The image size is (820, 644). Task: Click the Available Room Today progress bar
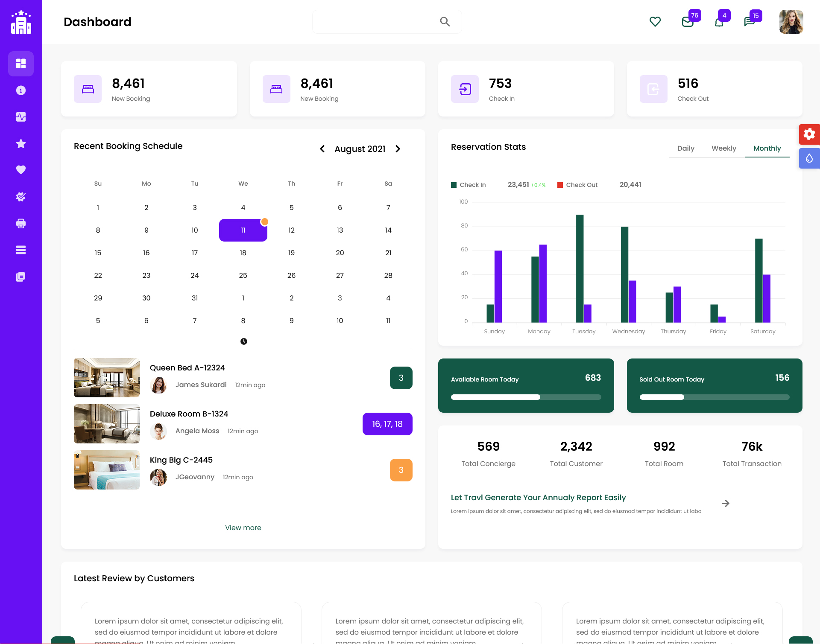coord(526,397)
